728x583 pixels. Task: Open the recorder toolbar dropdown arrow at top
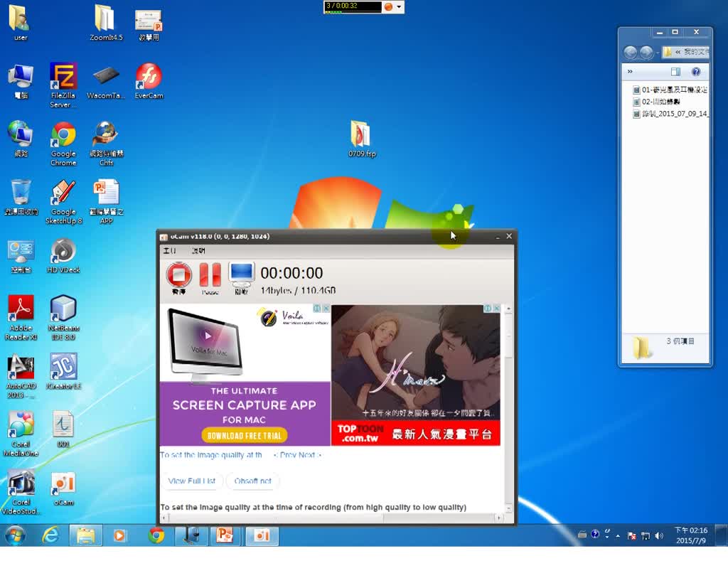399,7
